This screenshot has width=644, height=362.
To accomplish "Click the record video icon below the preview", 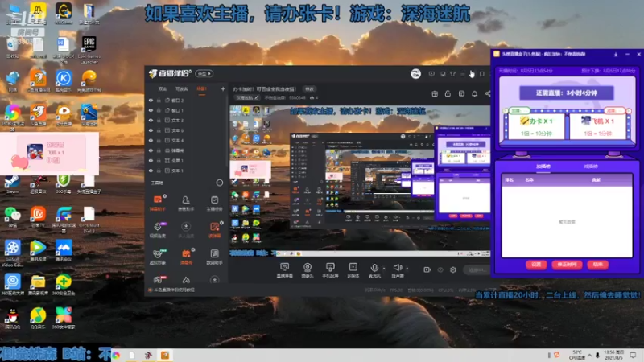I will point(427,269).
